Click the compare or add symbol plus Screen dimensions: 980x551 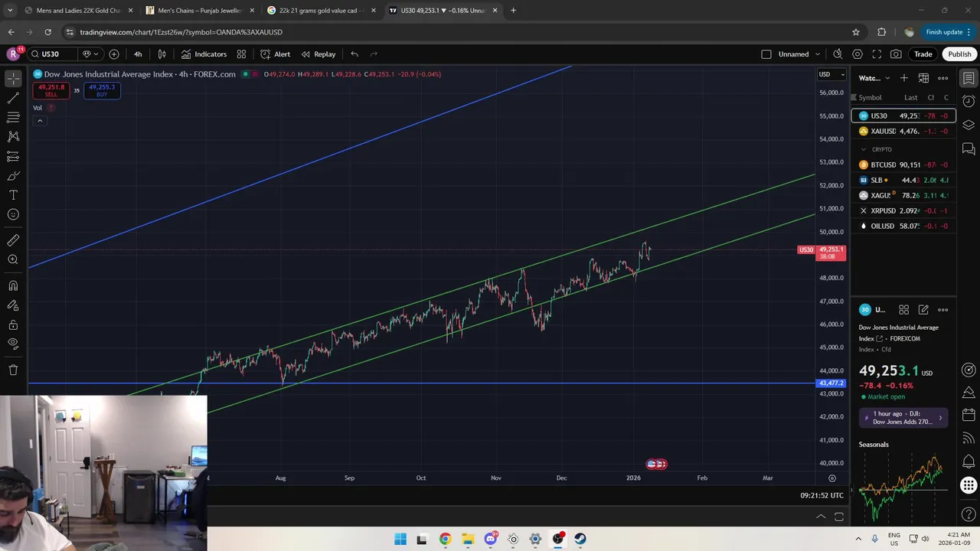(114, 54)
